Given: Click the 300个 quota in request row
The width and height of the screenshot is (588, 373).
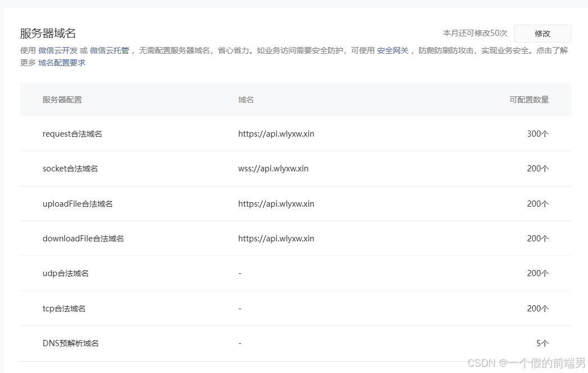Looking at the screenshot, I should point(538,134).
